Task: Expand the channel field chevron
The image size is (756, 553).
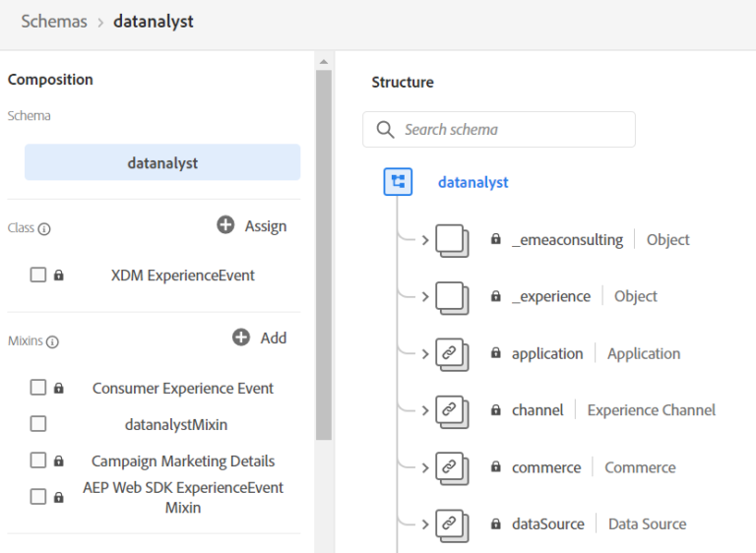Action: click(x=425, y=410)
